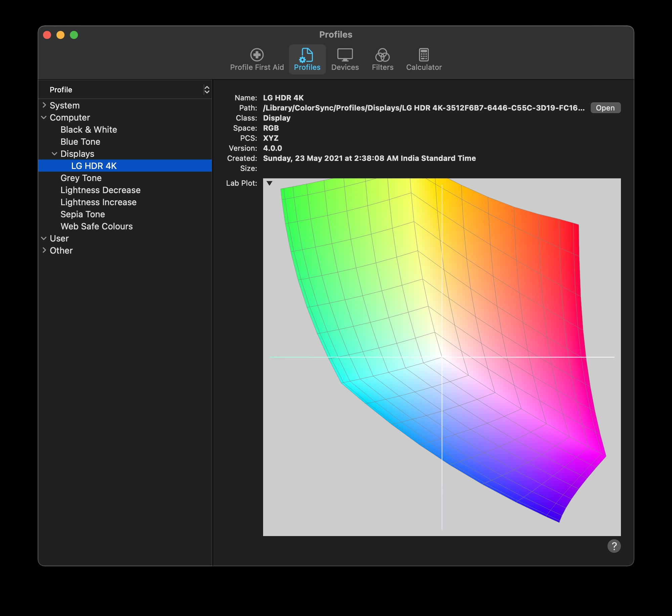Open the Filters section

pyautogui.click(x=382, y=59)
